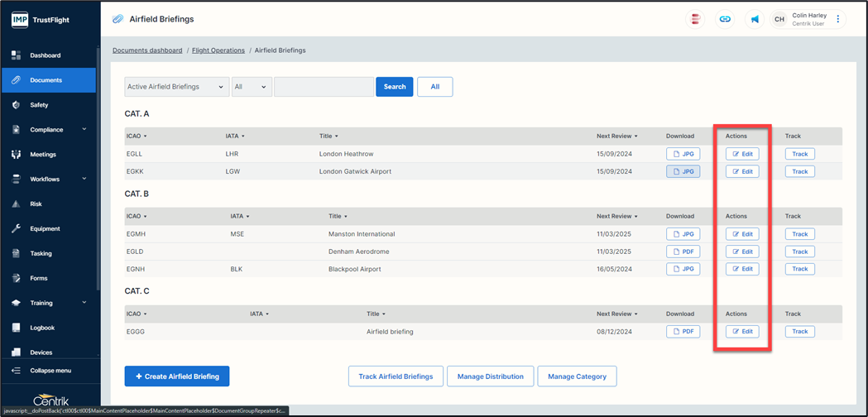Image resolution: width=868 pixels, height=417 pixels.
Task: Click the Logbook icon in sidebar
Action: 16,328
